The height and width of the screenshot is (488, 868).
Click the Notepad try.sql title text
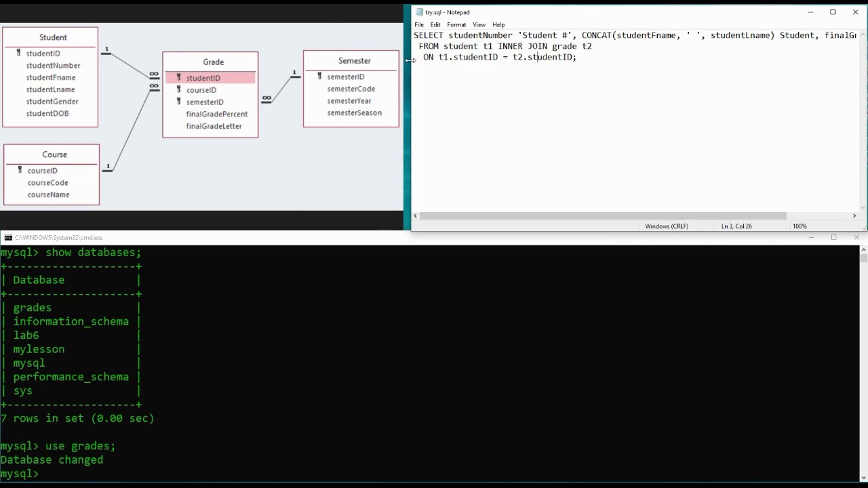coord(448,12)
